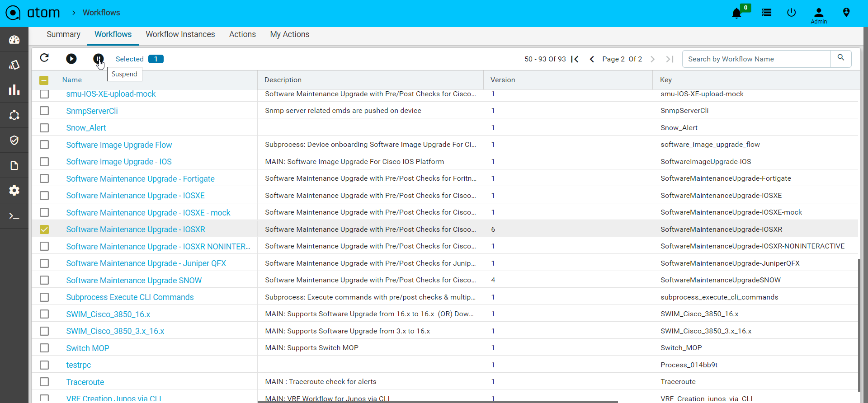Viewport: 868px width, 403px height.
Task: Go to first page of results
Action: pos(575,59)
